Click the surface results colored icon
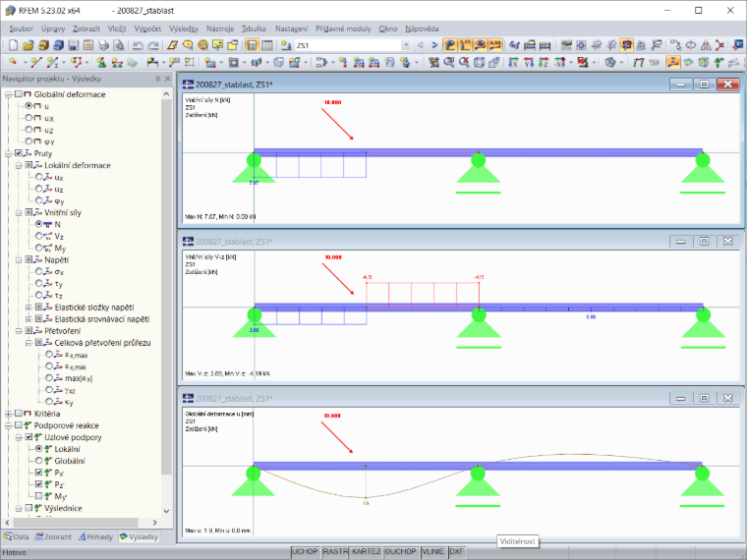Image resolution: width=747 pixels, height=560 pixels. click(x=688, y=62)
